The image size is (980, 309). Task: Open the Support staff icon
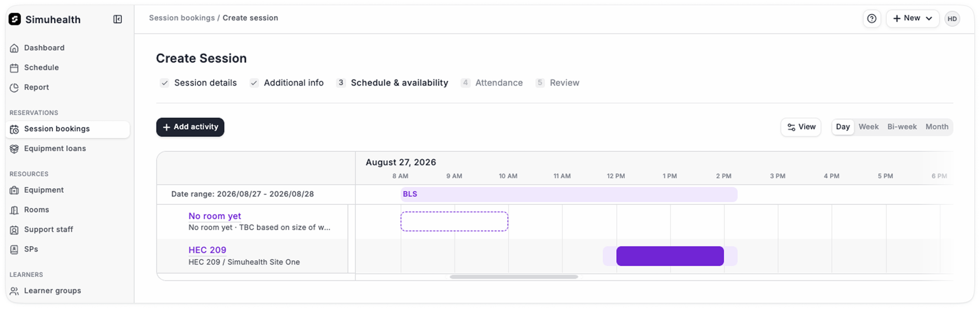tap(14, 230)
